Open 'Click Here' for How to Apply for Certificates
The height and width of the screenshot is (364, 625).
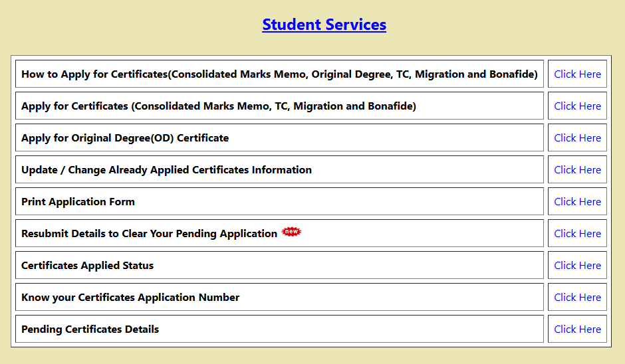coord(577,74)
